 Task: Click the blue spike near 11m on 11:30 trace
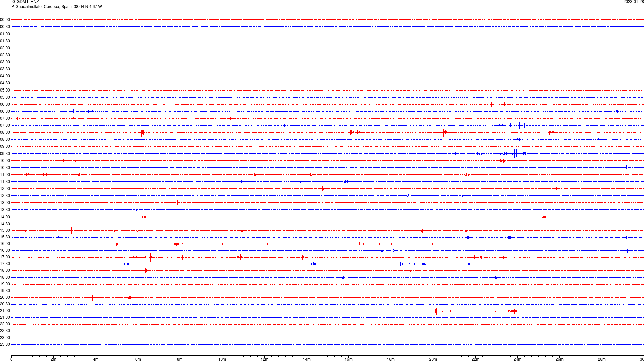coord(242,182)
